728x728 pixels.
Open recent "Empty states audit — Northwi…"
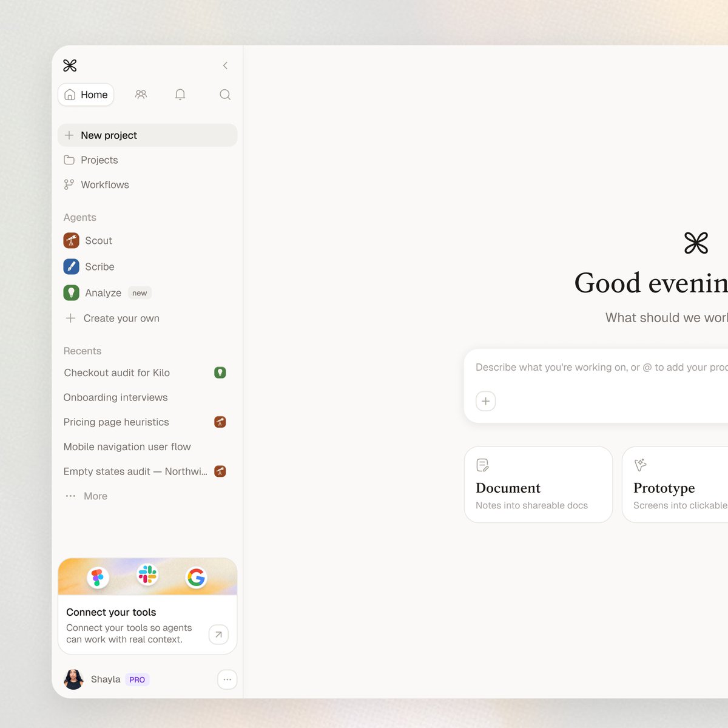click(x=147, y=471)
